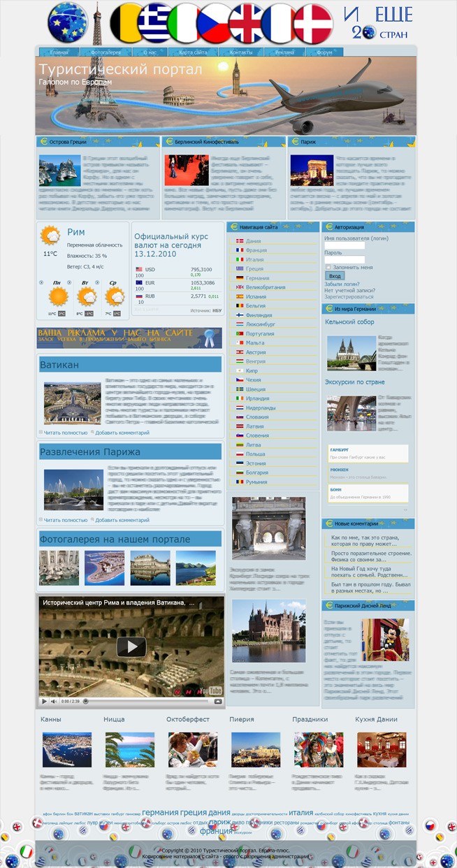The image size is (457, 868).
Task: Click Читать полностью under Ватикан article
Action: click(66, 433)
